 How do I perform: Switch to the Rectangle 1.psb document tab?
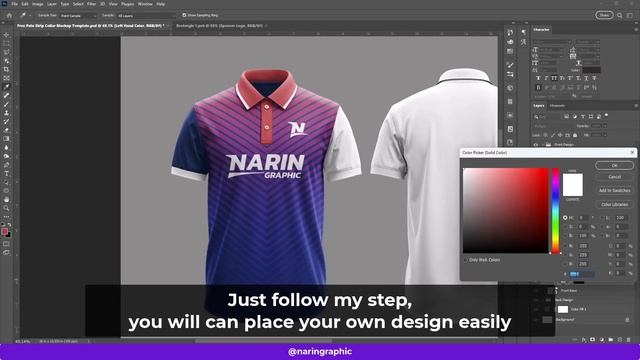[220, 26]
